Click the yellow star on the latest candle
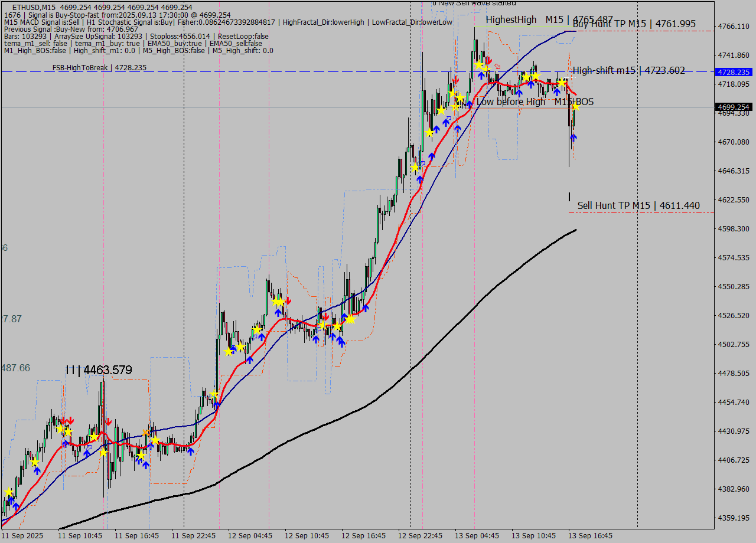This screenshot has width=756, height=543. pos(575,106)
